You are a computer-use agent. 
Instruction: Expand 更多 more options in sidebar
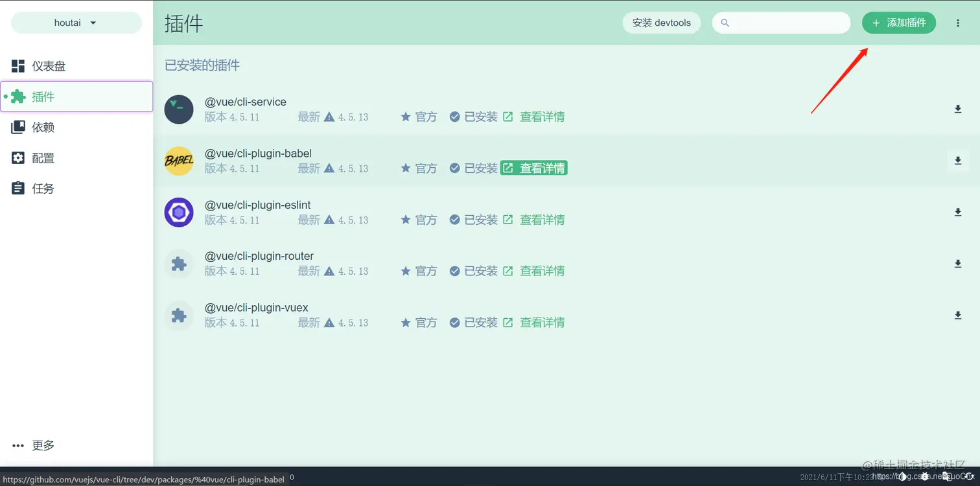click(x=76, y=445)
